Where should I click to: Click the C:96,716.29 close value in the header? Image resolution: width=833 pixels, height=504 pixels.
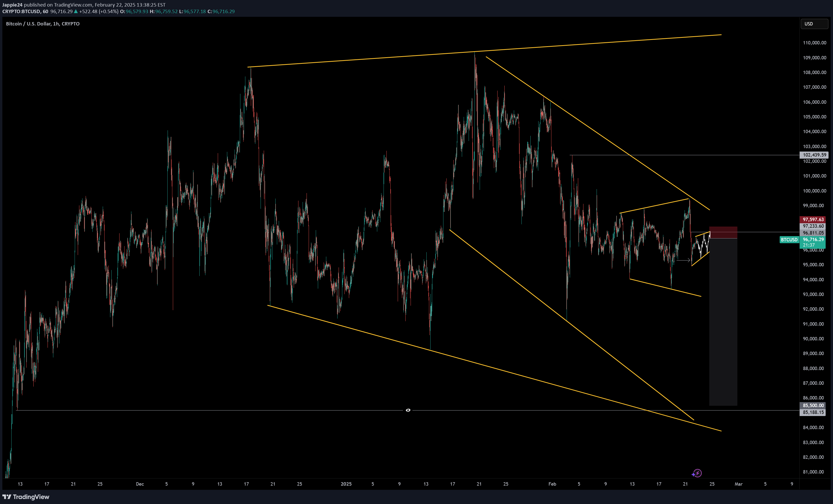(x=221, y=12)
